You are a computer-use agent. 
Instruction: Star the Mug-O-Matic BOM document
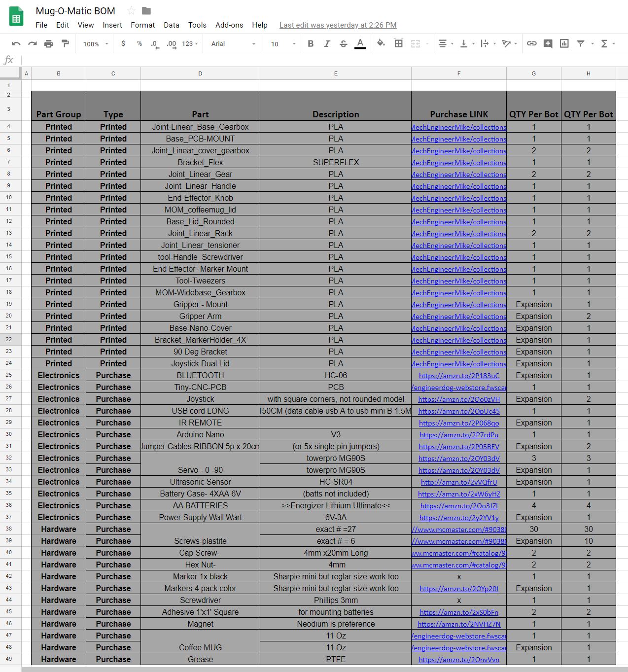click(131, 11)
